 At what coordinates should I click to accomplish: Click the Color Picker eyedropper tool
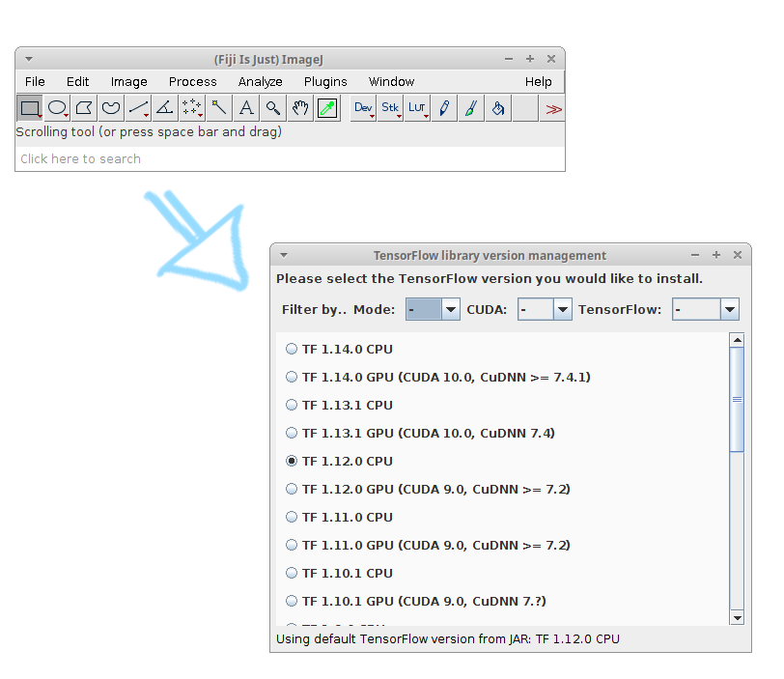(327, 108)
